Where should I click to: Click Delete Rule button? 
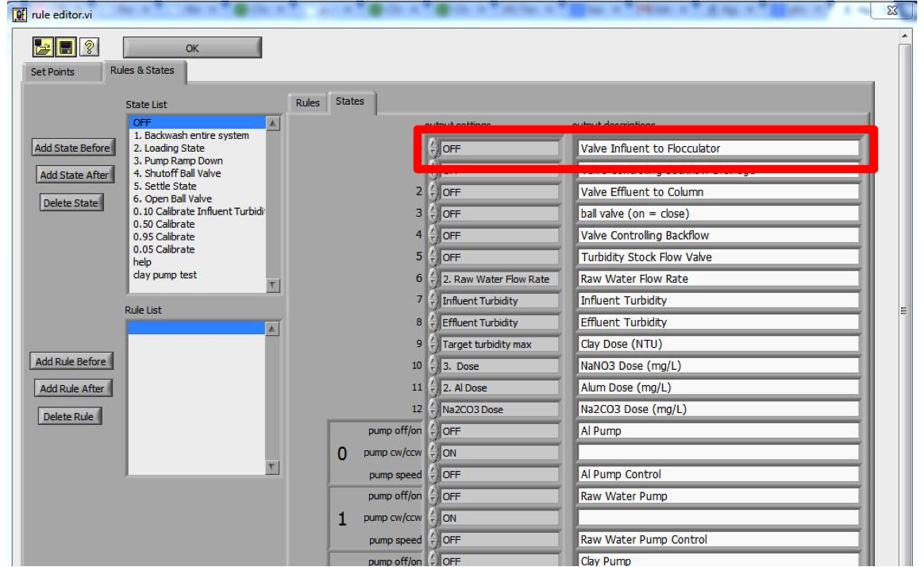(68, 417)
